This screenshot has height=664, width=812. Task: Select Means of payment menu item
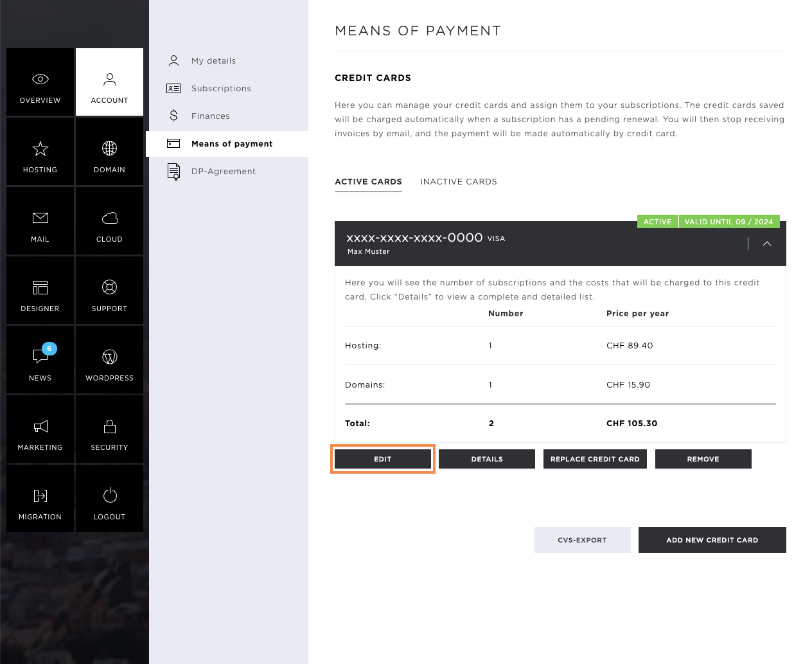[227, 143]
